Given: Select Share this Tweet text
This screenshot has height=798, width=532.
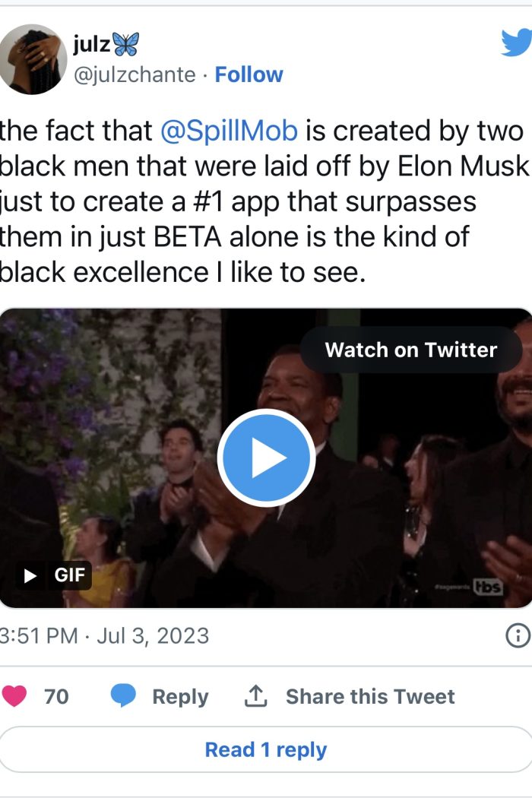Looking at the screenshot, I should coord(370,696).
